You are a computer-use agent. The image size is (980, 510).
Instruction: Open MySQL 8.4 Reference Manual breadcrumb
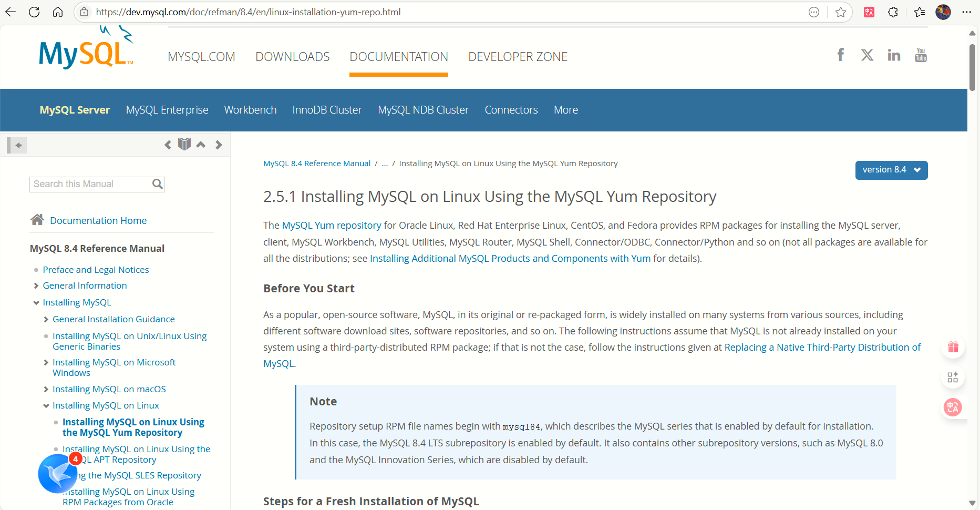pos(317,164)
